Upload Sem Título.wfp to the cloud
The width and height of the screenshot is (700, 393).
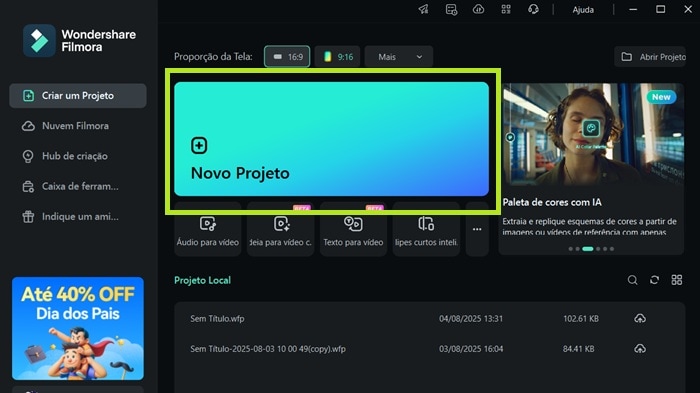tap(640, 318)
